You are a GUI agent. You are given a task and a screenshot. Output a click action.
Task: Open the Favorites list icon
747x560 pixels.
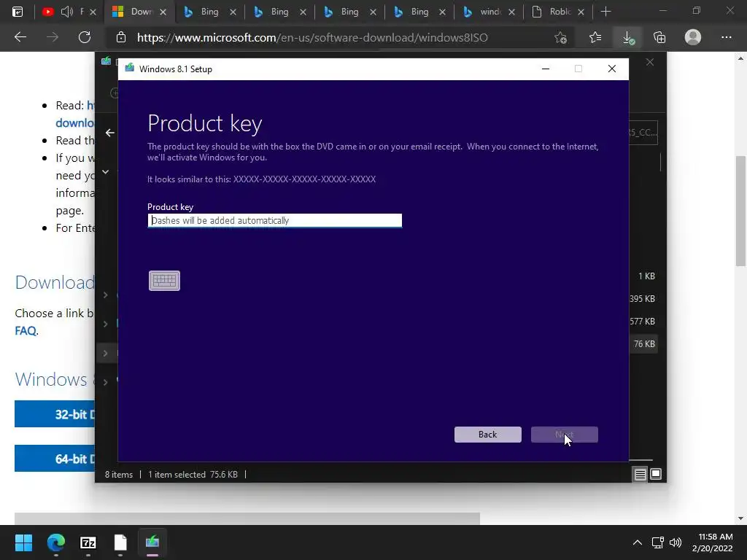(x=595, y=37)
